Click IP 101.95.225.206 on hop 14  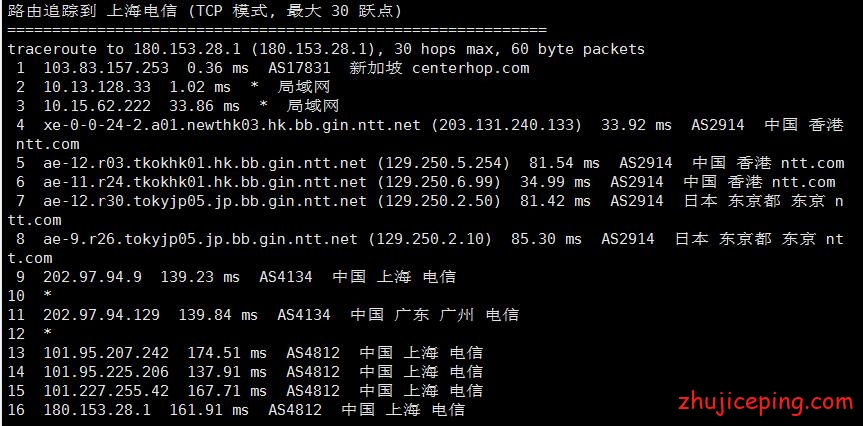click(106, 372)
